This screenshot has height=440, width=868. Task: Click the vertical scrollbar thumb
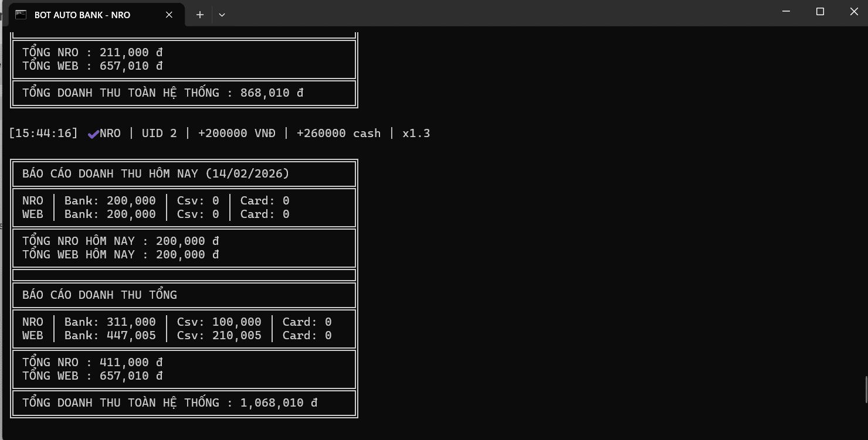coord(866,390)
